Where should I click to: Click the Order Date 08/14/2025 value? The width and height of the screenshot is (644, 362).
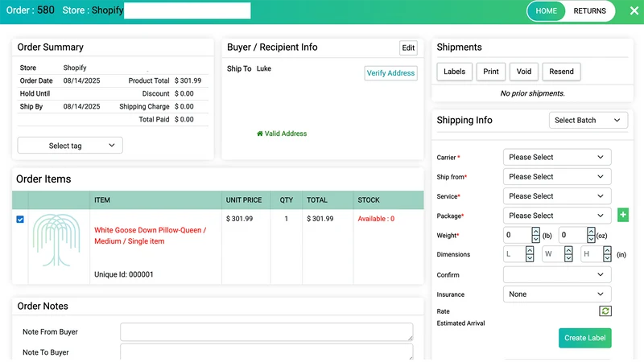tap(81, 80)
